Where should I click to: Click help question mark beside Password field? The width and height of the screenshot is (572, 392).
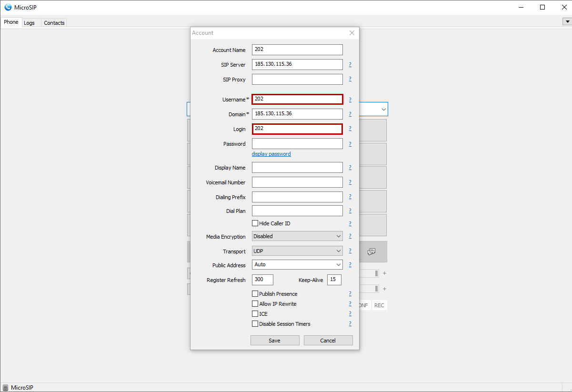350,144
